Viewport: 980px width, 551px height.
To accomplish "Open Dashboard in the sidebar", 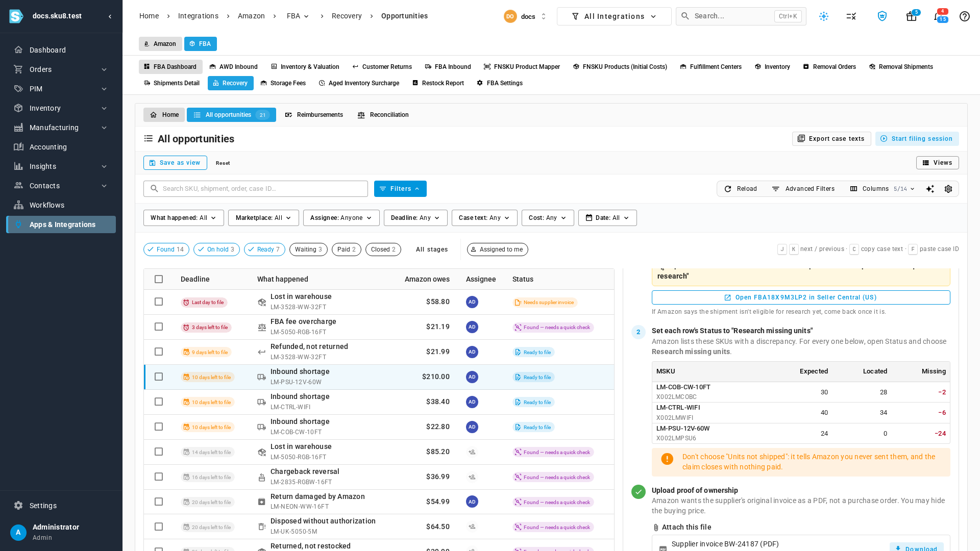I will tap(61, 50).
